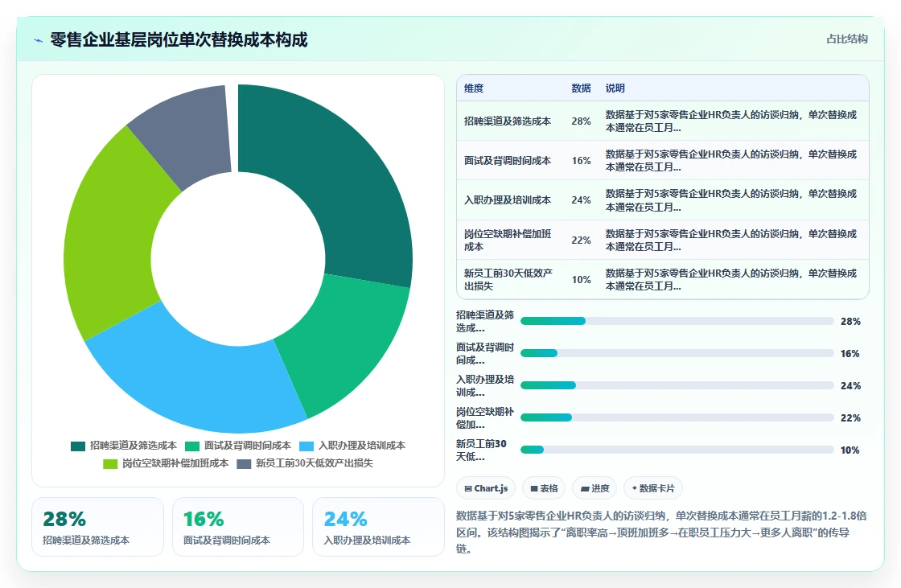Click the 28% label after progress bar
This screenshot has width=901, height=588.
850,321
